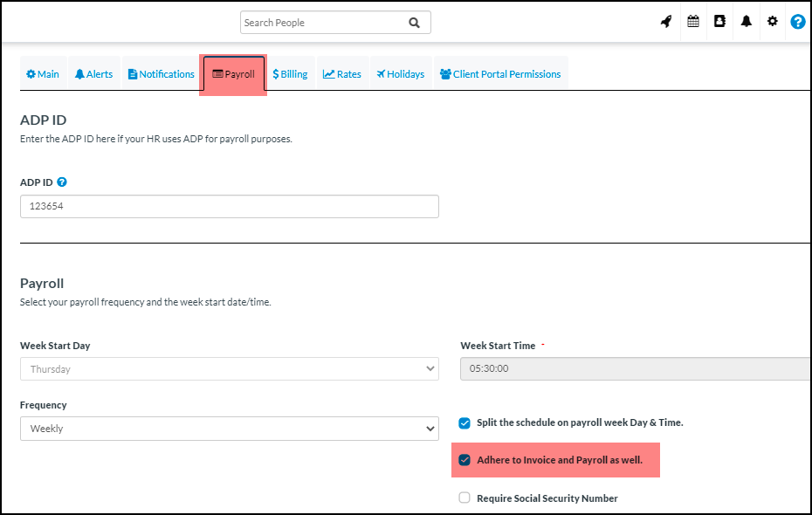
Task: Switch to the Billing tab
Action: tap(290, 74)
